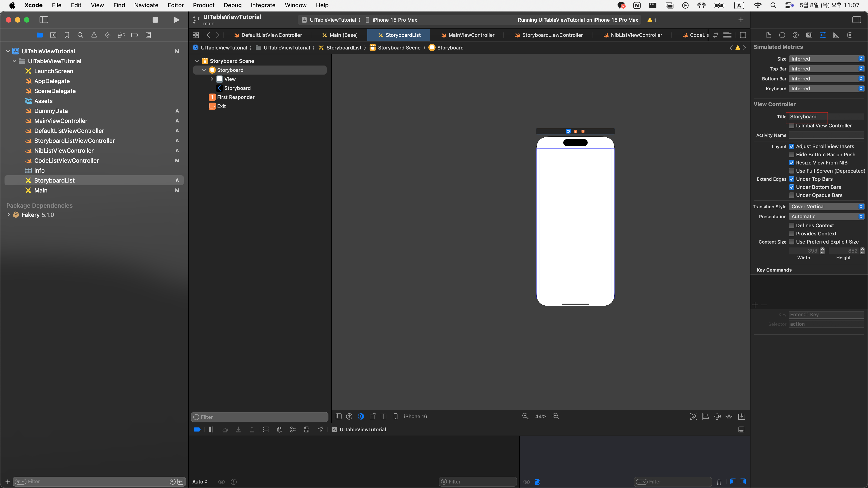Image resolution: width=868 pixels, height=488 pixels.
Task: Collapse the Storyboard Scene outline
Action: (x=197, y=61)
